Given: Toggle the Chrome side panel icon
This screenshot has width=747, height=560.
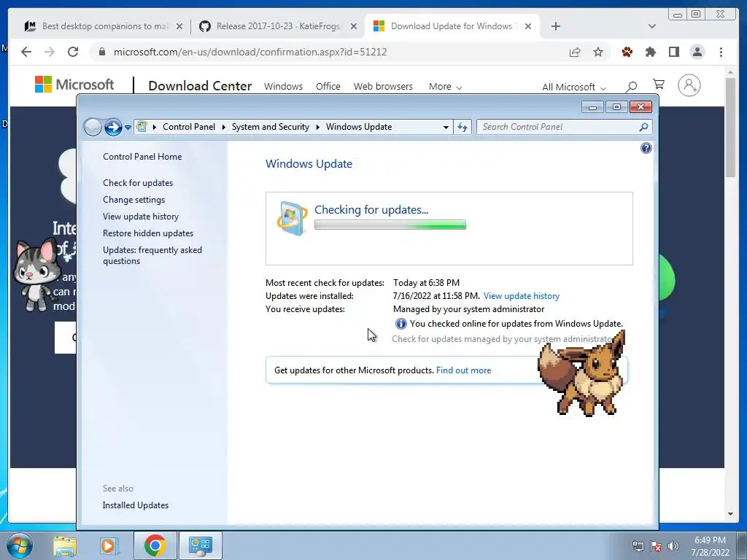Looking at the screenshot, I should click(x=673, y=52).
